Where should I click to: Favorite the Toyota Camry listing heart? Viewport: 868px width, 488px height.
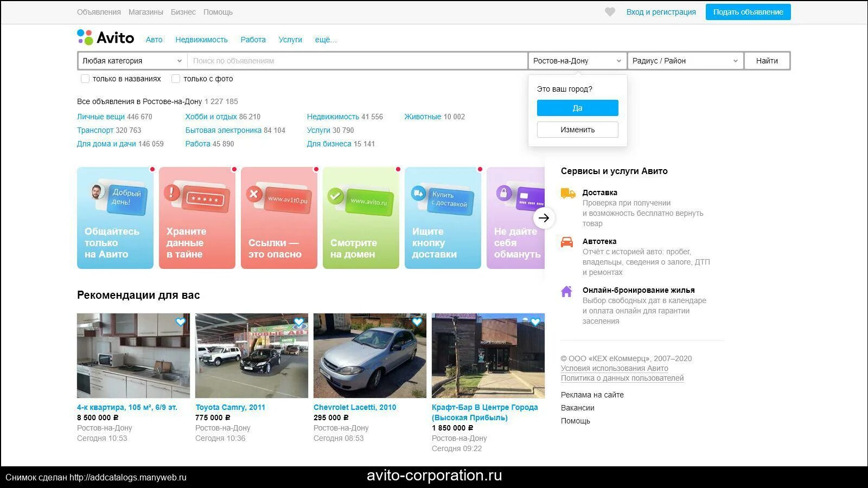[x=299, y=322]
